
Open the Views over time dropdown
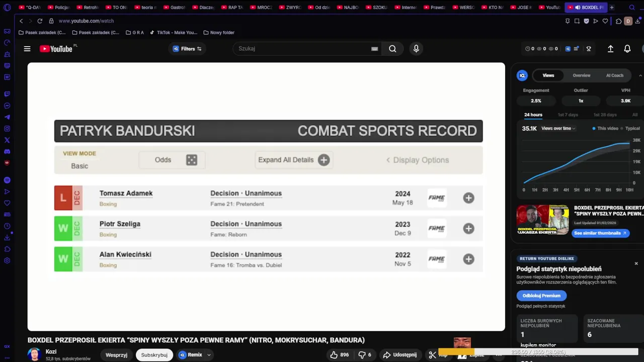coord(558,128)
